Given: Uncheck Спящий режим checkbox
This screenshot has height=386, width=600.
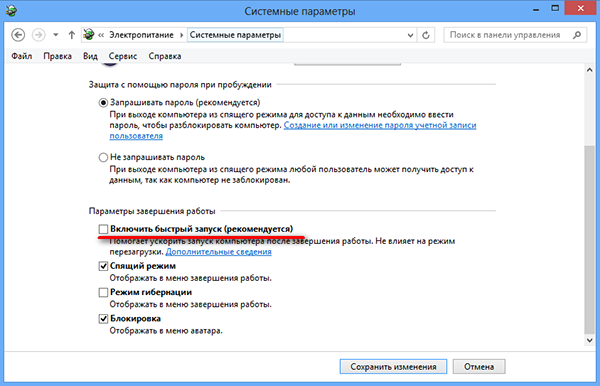Looking at the screenshot, I should click(103, 266).
